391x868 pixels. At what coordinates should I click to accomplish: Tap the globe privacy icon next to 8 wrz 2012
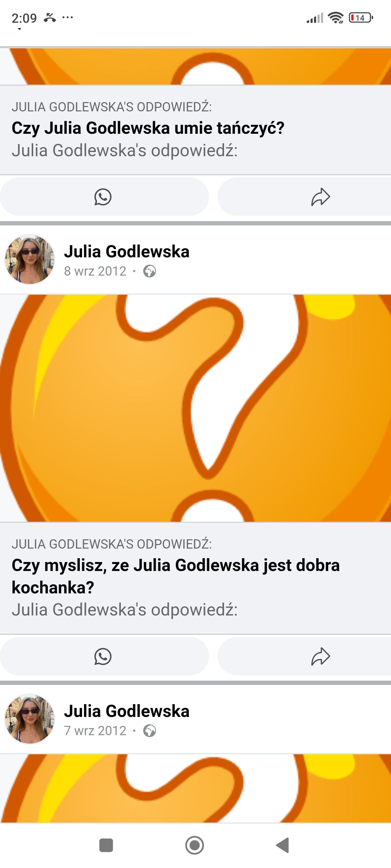tap(149, 271)
